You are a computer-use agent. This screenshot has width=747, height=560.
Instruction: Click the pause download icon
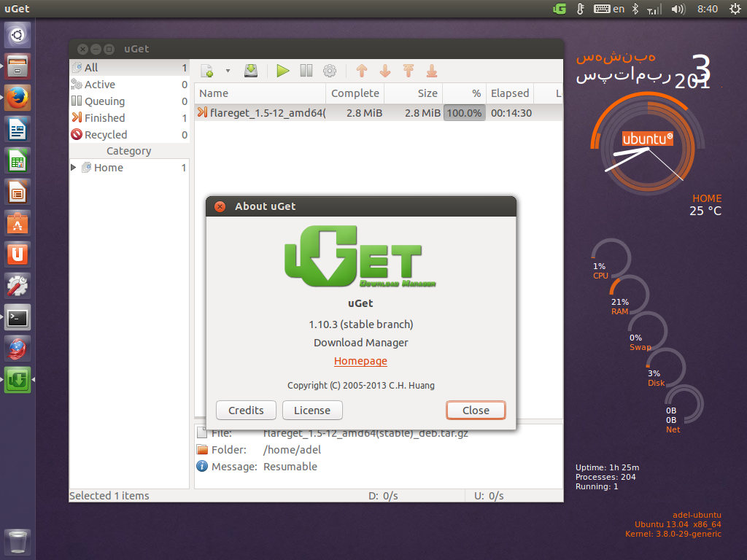coord(306,71)
